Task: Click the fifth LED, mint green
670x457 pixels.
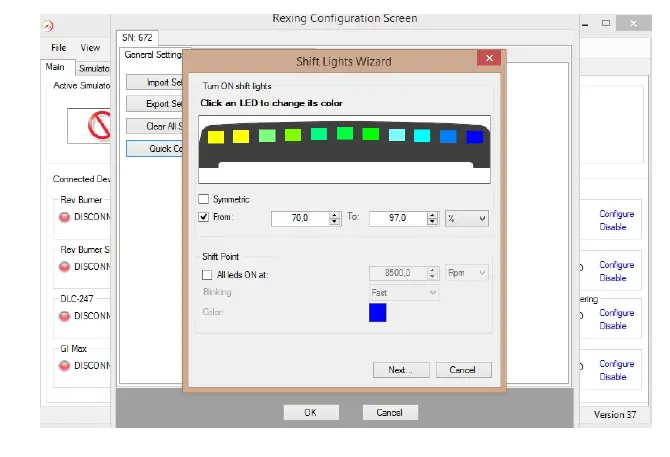Action: point(319,134)
